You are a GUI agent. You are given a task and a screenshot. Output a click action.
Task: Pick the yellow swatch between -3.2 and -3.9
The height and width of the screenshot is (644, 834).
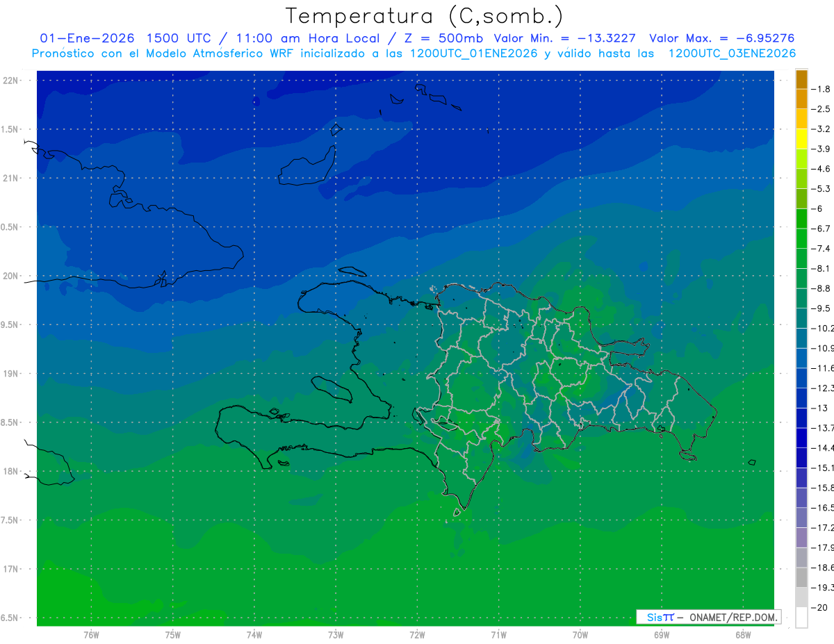pos(801,139)
